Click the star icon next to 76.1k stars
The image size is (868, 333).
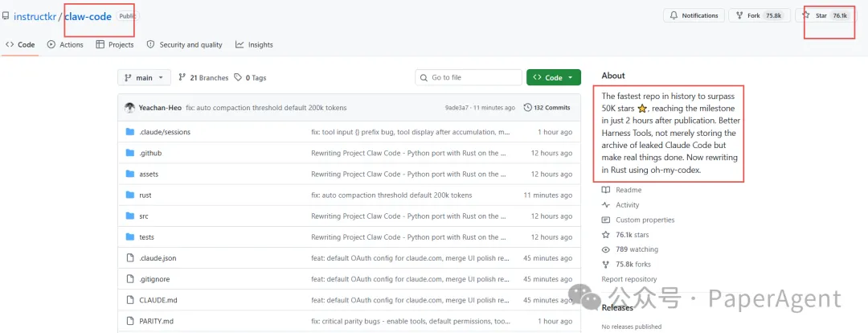coord(606,235)
